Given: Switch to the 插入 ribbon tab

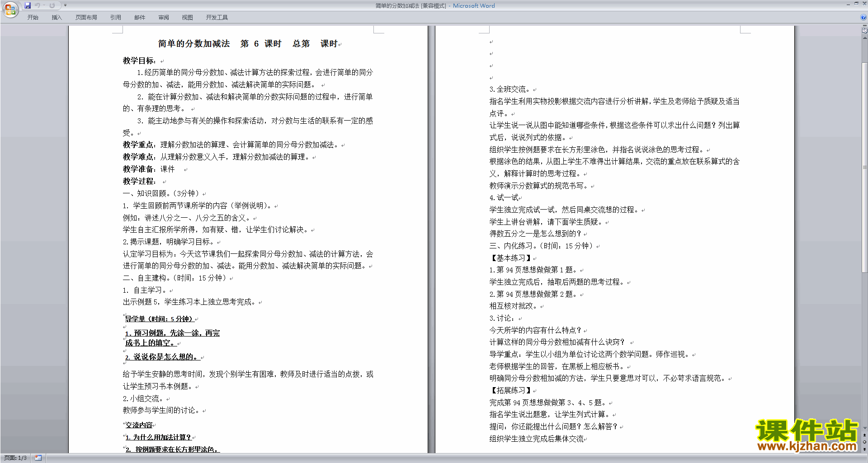Looking at the screenshot, I should [x=57, y=18].
